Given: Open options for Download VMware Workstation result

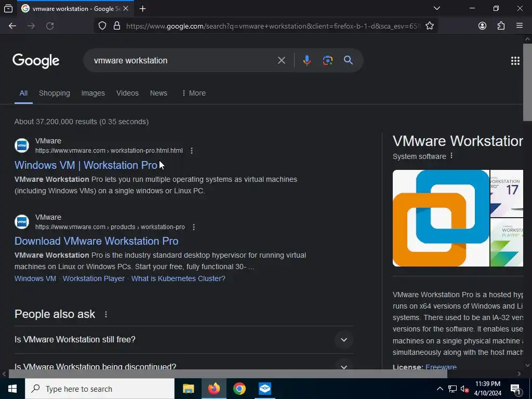Looking at the screenshot, I should pos(194,227).
